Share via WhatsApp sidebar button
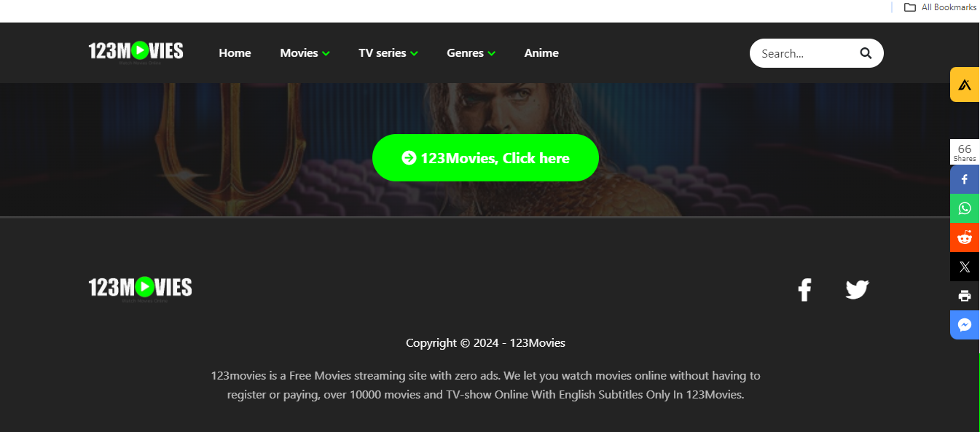 coord(965,208)
